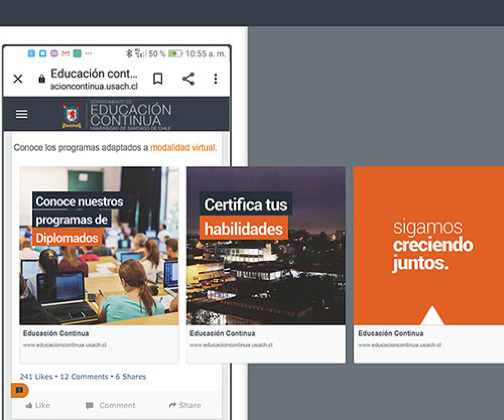Bookmark the page with bookmark icon

pos(158,79)
